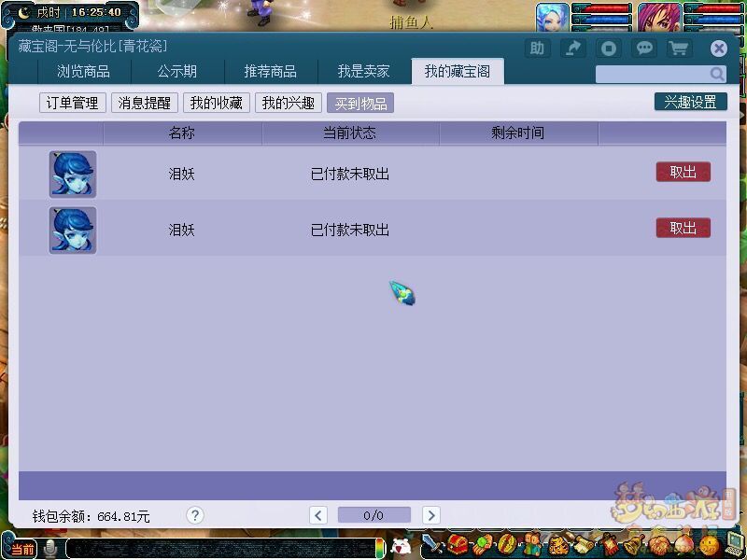Switch to 我是卖家 tab
The height and width of the screenshot is (560, 747).
pos(364,72)
